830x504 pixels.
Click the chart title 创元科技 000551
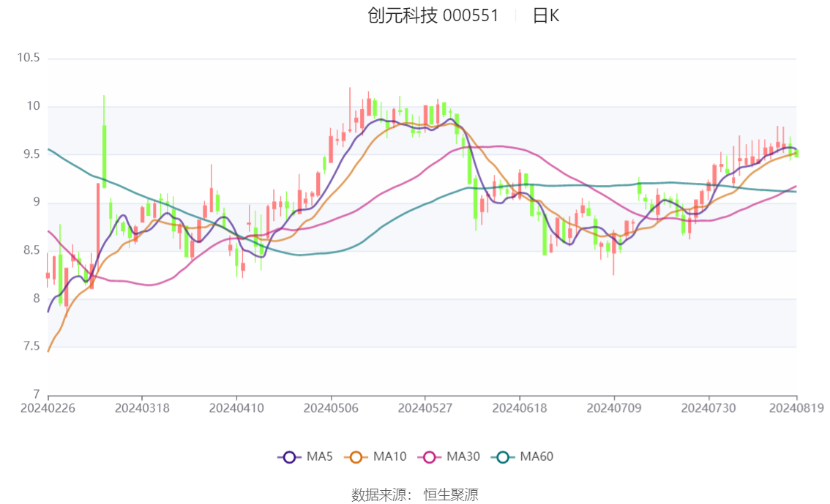click(x=433, y=15)
